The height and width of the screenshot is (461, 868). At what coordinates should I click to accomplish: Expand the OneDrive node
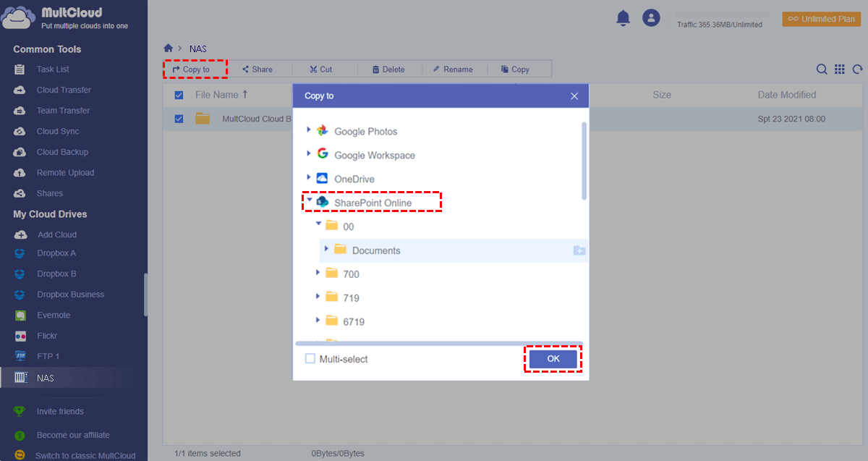click(309, 177)
